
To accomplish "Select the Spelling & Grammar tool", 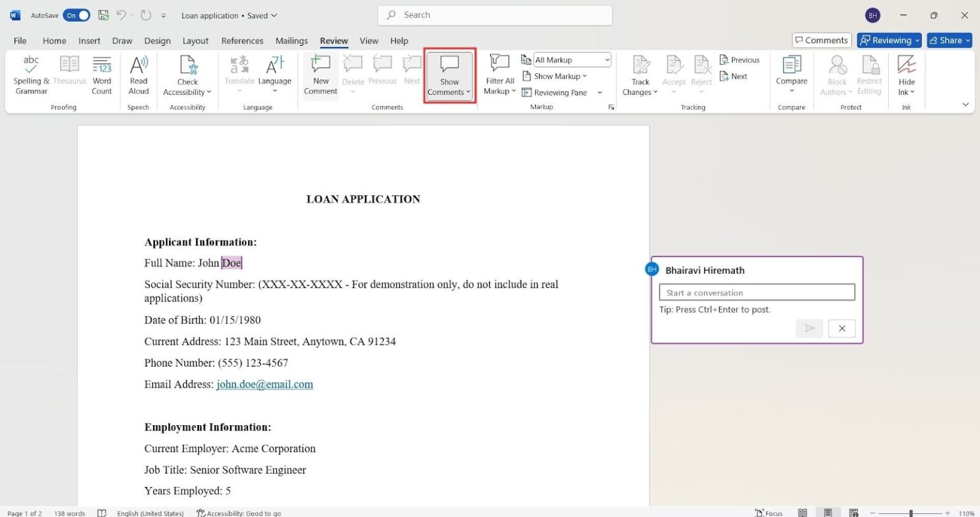I will 31,75.
